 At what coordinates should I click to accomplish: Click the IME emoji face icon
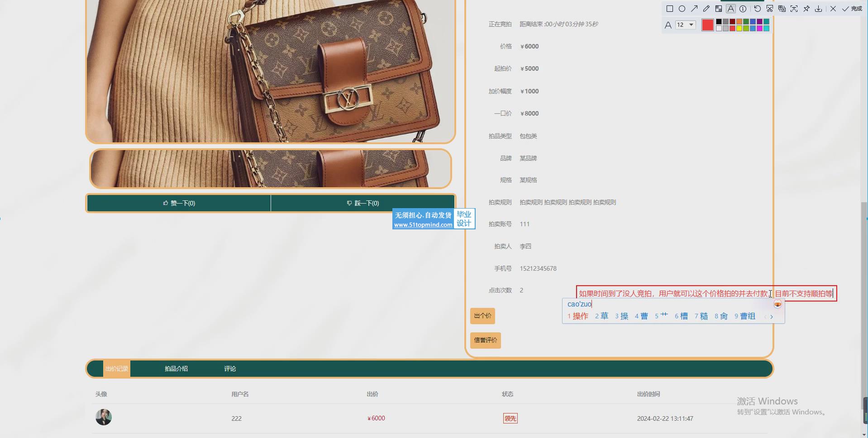coord(777,304)
